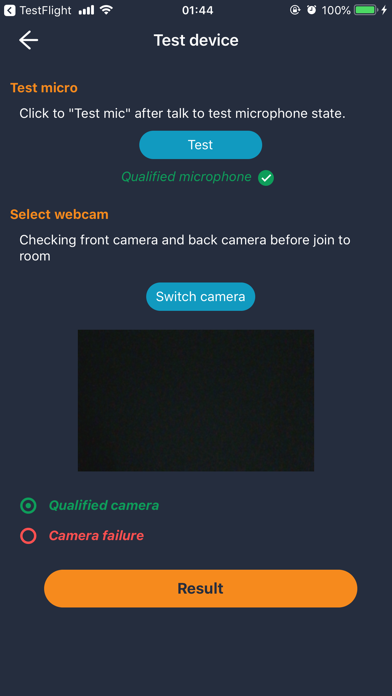Tap the TestFlight back chevron in status bar
The image size is (392, 696).
10,10
